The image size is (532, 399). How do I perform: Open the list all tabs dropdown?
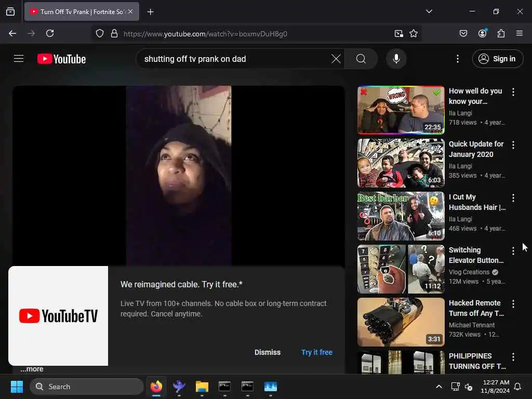click(429, 11)
